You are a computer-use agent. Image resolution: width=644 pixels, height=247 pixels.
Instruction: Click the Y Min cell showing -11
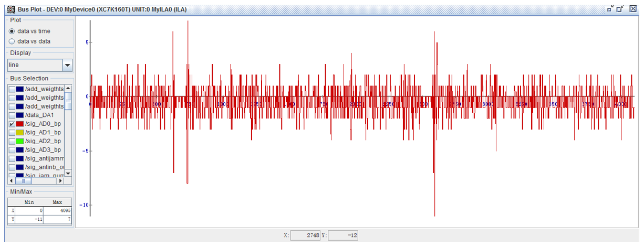tap(29, 219)
